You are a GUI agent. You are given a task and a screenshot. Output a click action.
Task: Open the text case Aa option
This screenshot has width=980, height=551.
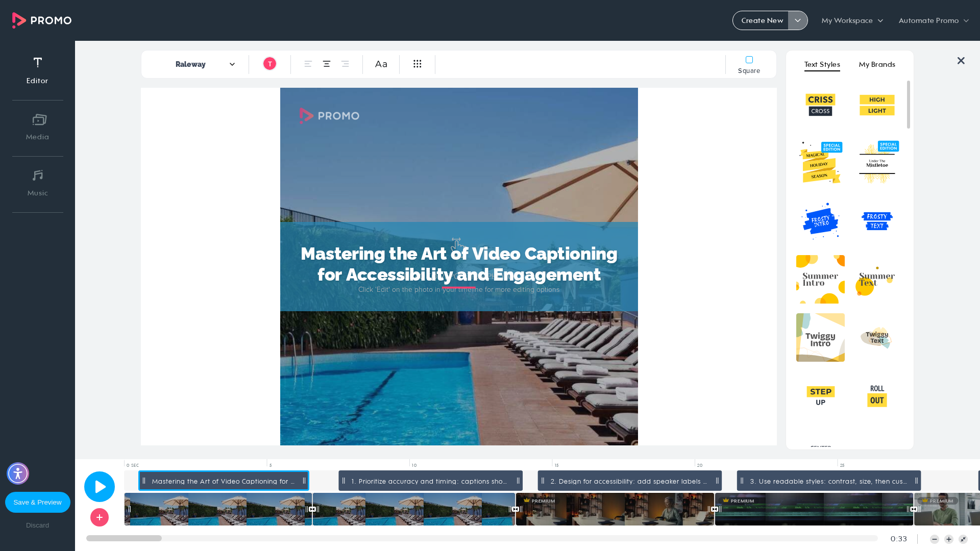(x=381, y=64)
